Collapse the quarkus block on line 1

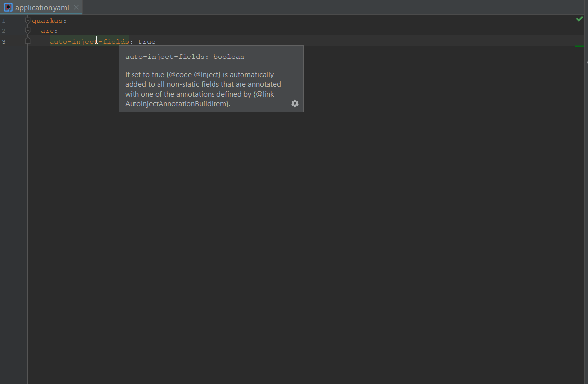[28, 20]
